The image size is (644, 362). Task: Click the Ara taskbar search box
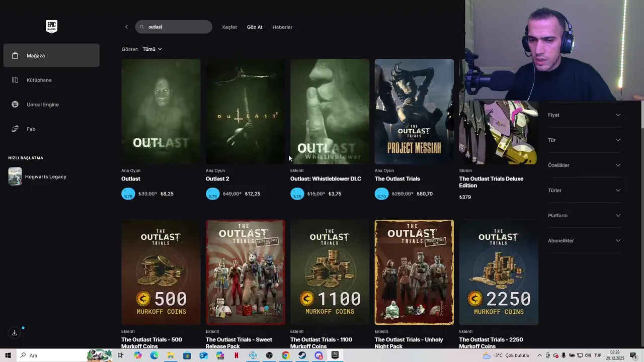[64, 355]
